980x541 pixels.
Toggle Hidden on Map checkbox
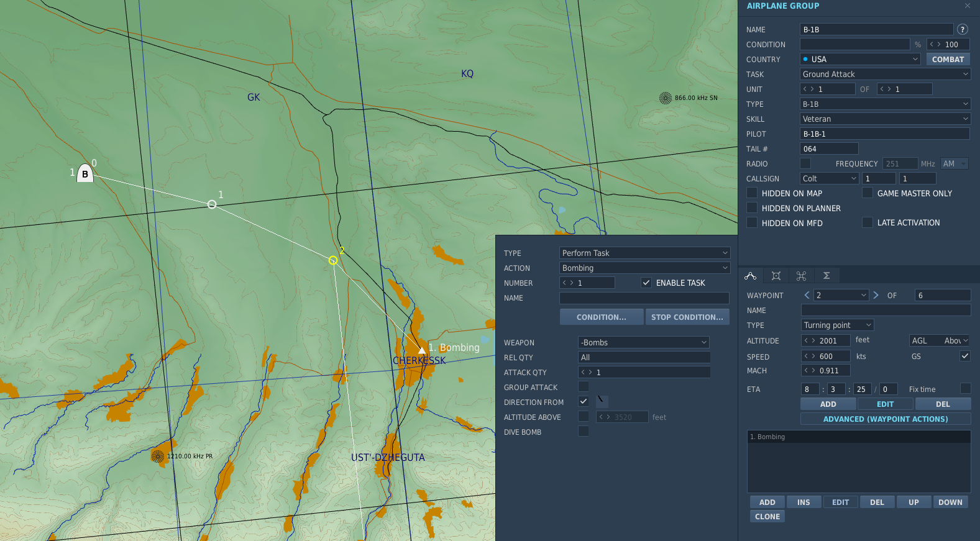point(752,193)
